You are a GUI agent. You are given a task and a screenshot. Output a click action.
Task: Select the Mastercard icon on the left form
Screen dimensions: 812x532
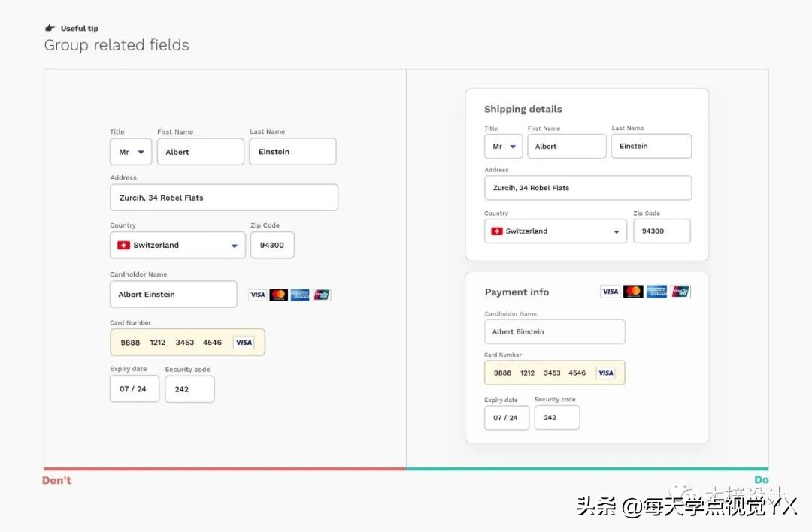pos(279,295)
